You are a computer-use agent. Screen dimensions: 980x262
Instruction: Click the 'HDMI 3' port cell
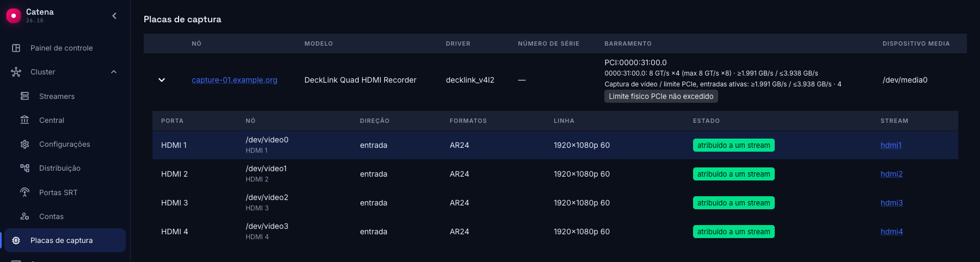coord(174,203)
